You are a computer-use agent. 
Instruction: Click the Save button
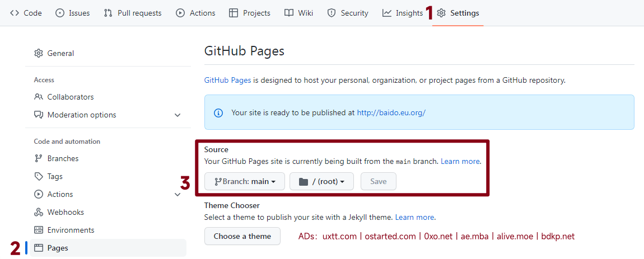tap(378, 181)
